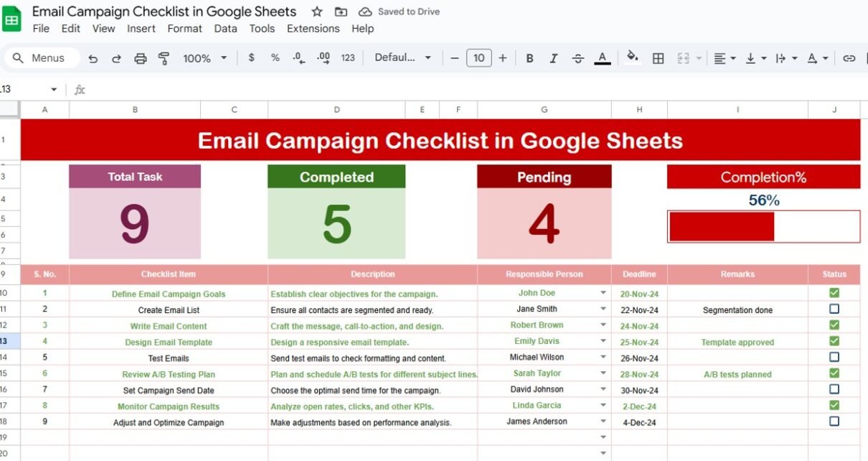The height and width of the screenshot is (461, 868).
Task: Open the text wrapping dropdown
Action: pos(786,58)
